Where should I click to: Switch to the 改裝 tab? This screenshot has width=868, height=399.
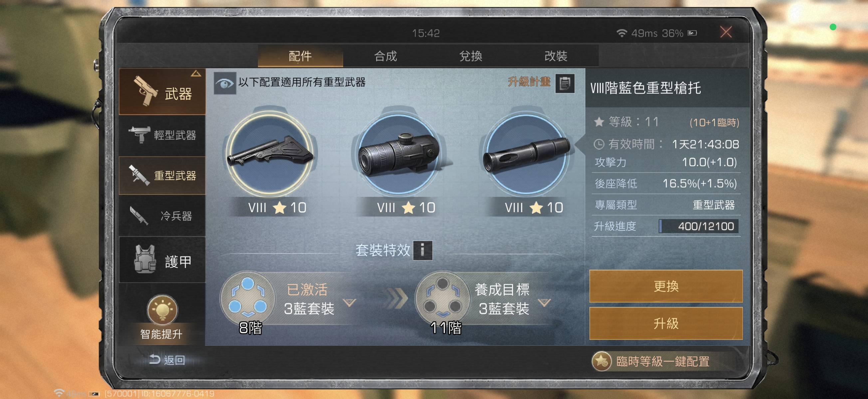(x=556, y=56)
